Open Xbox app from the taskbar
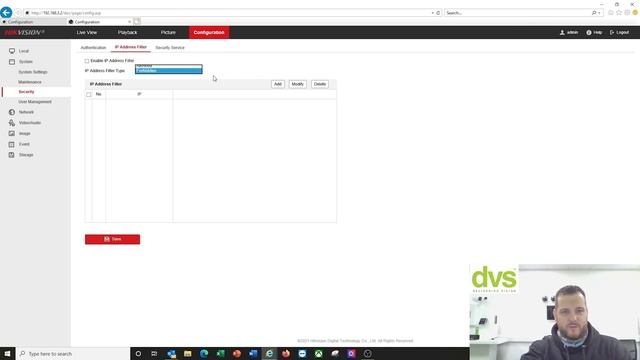Screen dimensions: 640x360 318,353
